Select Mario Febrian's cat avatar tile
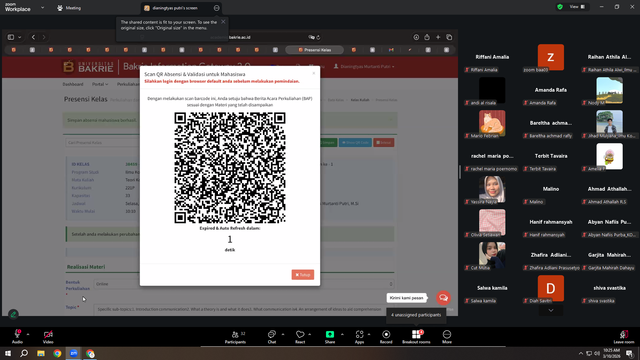The image size is (640, 360). point(492,124)
